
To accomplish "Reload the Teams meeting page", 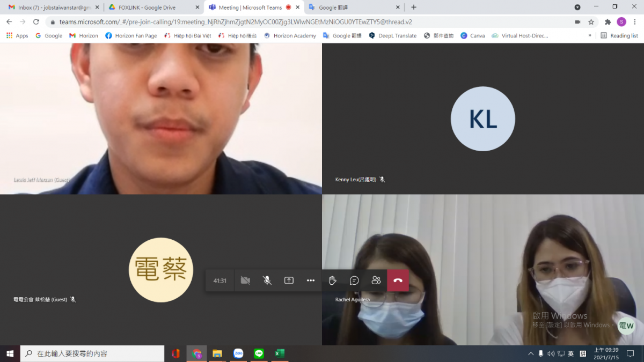I will tap(36, 22).
